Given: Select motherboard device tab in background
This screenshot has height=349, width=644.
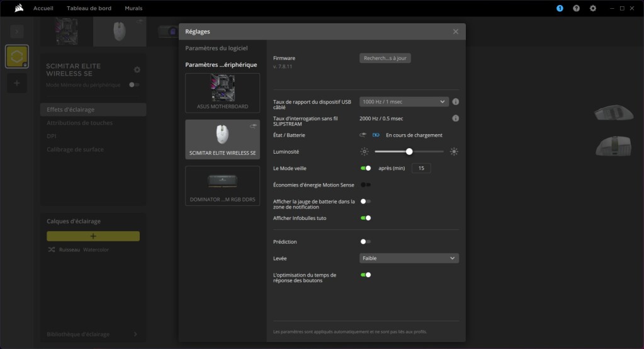Looking at the screenshot, I should pos(67,31).
